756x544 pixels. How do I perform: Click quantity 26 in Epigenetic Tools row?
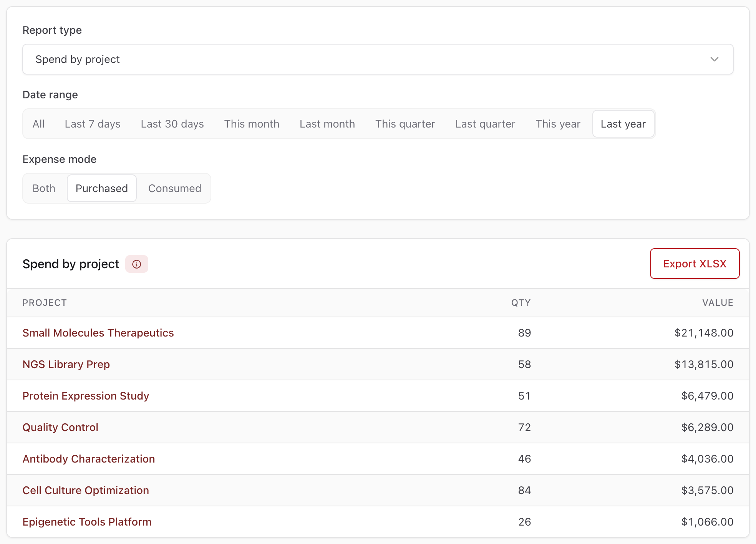pyautogui.click(x=524, y=522)
